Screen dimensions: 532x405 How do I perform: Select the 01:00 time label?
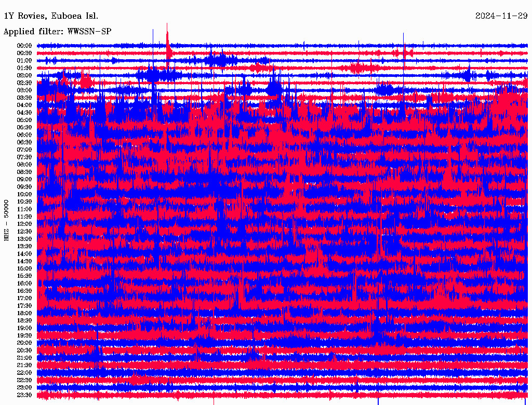pos(24,61)
